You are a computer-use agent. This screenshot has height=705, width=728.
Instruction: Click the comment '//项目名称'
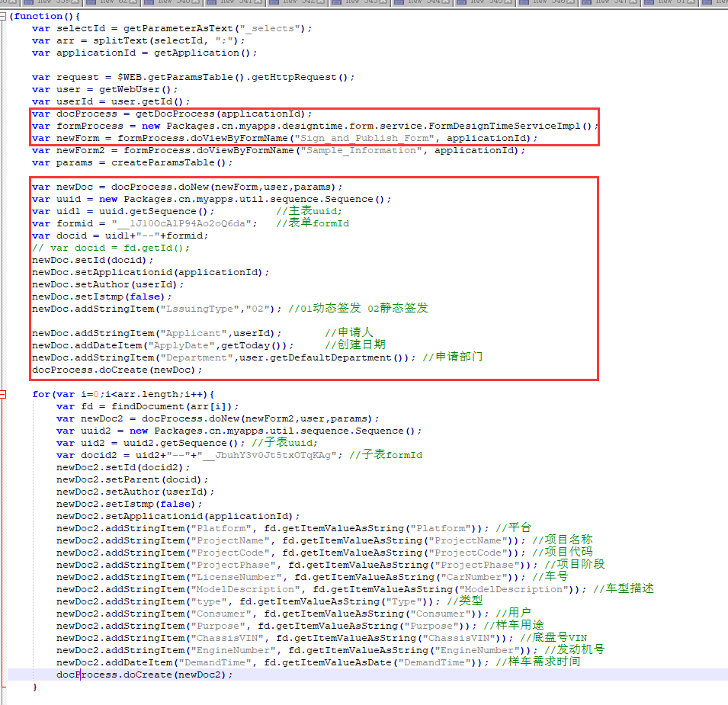(x=563, y=540)
